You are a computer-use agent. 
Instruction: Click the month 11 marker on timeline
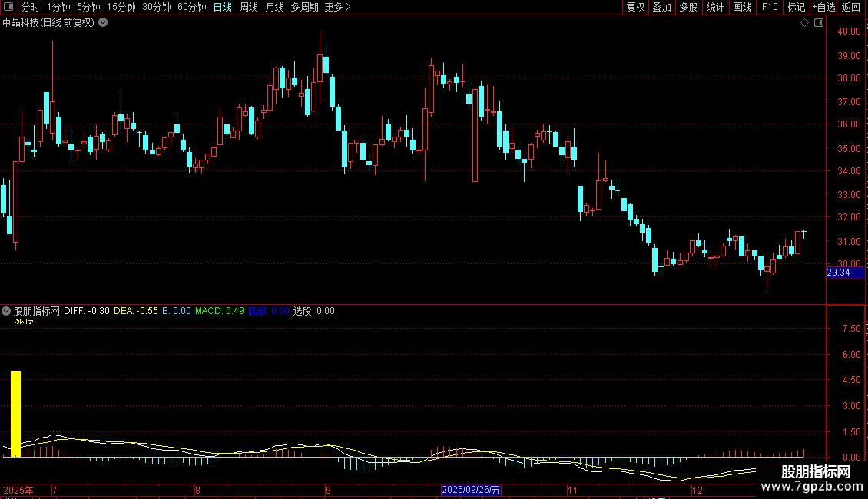(x=572, y=490)
